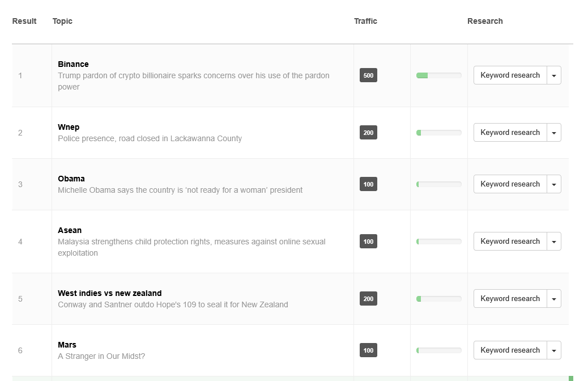Open dropdown arrow next to Binance Keyword research

554,75
